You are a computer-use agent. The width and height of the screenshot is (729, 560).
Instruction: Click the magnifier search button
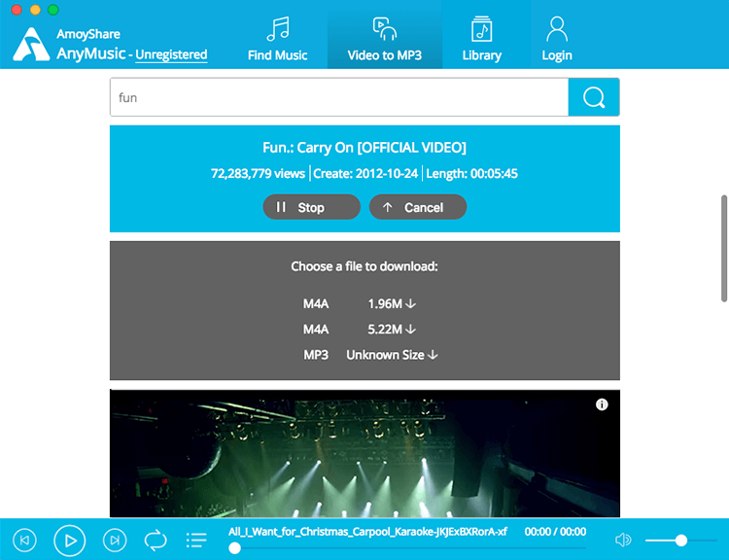(594, 97)
